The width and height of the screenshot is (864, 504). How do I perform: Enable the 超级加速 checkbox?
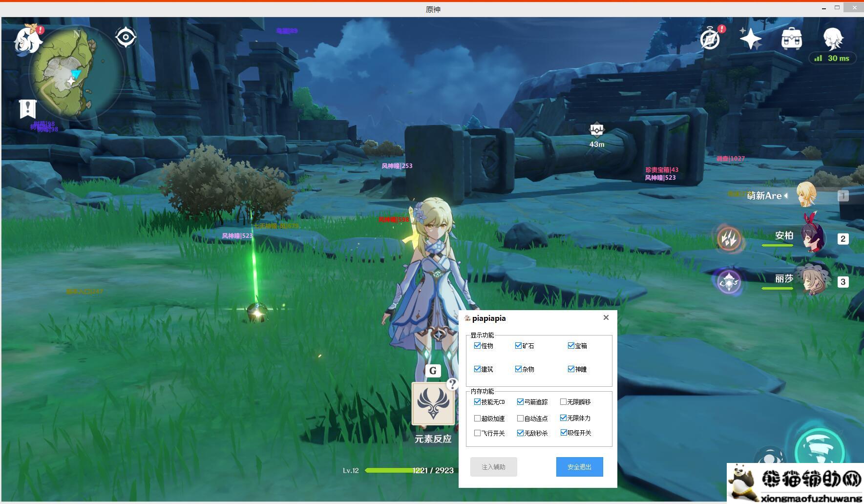pos(477,419)
